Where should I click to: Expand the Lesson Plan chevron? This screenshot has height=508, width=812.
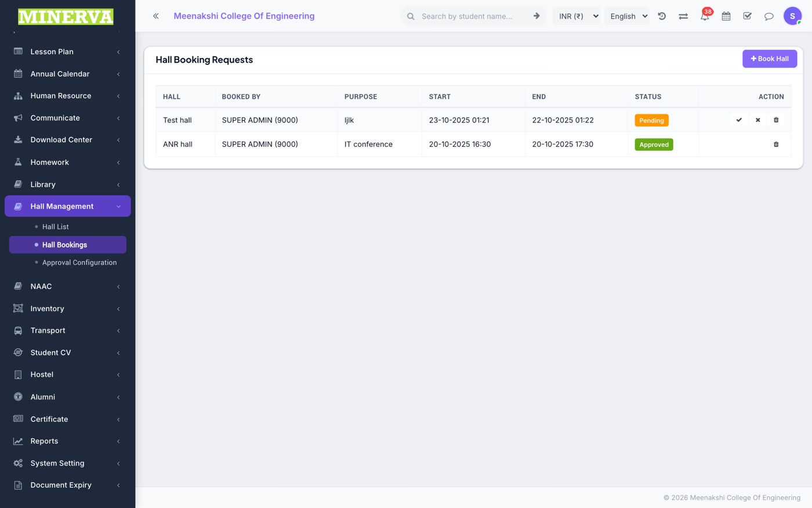pyautogui.click(x=118, y=52)
